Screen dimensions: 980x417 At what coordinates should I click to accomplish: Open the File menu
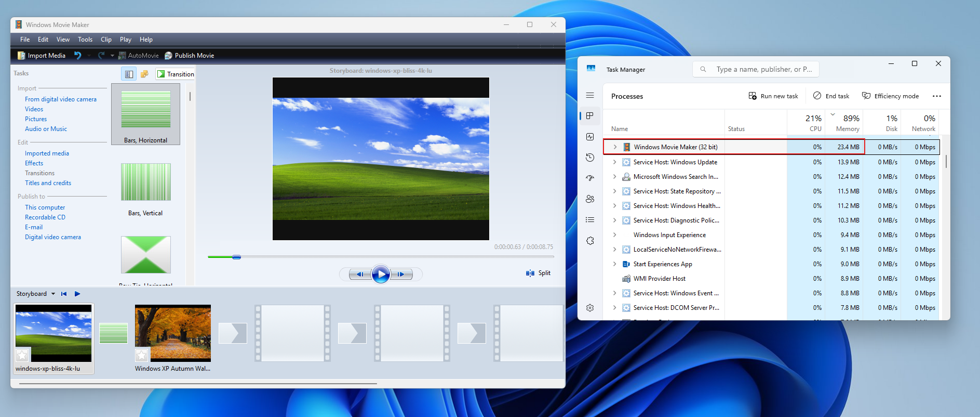pyautogui.click(x=25, y=40)
